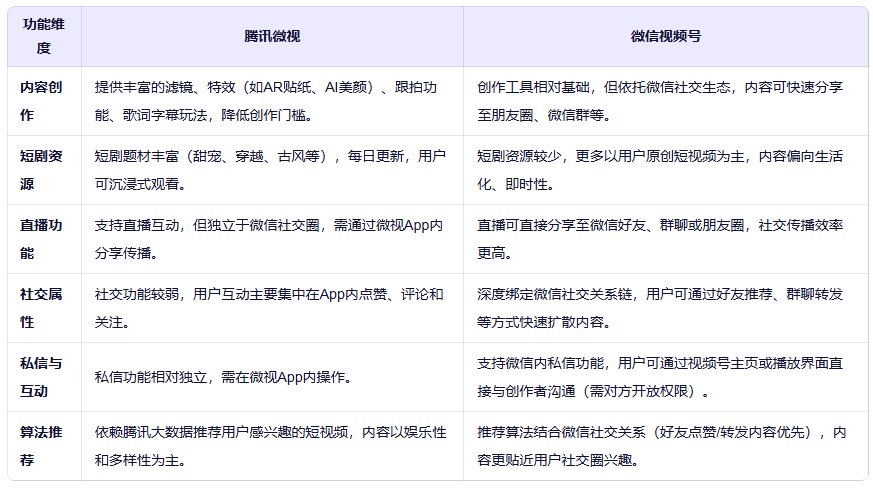This screenshot has height=488, width=873.
Task: Select the 短剧资源 row label
Action: coord(44,170)
